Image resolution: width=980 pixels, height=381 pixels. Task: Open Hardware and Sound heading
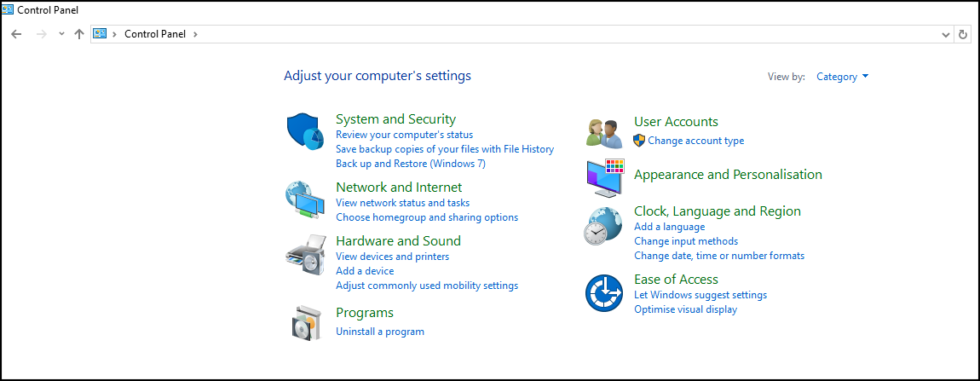click(398, 241)
